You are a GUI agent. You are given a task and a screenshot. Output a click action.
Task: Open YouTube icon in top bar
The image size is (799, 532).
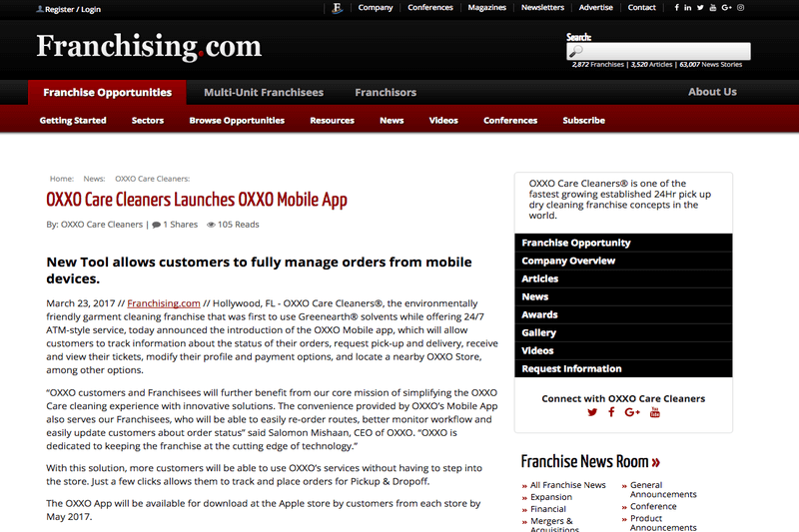pyautogui.click(x=713, y=8)
